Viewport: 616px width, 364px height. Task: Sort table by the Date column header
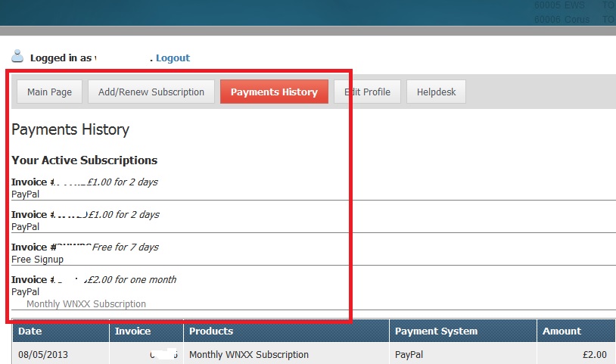[30, 331]
